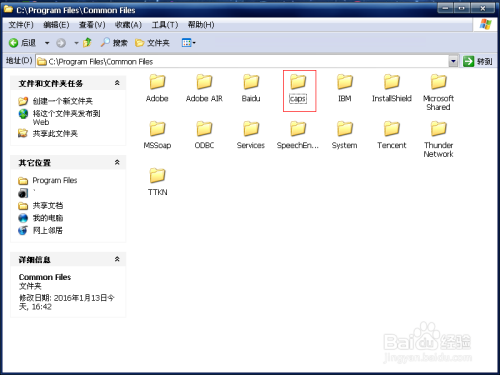Open the 查看(V) menu
This screenshot has height=375, width=500.
pyautogui.click(x=92, y=25)
